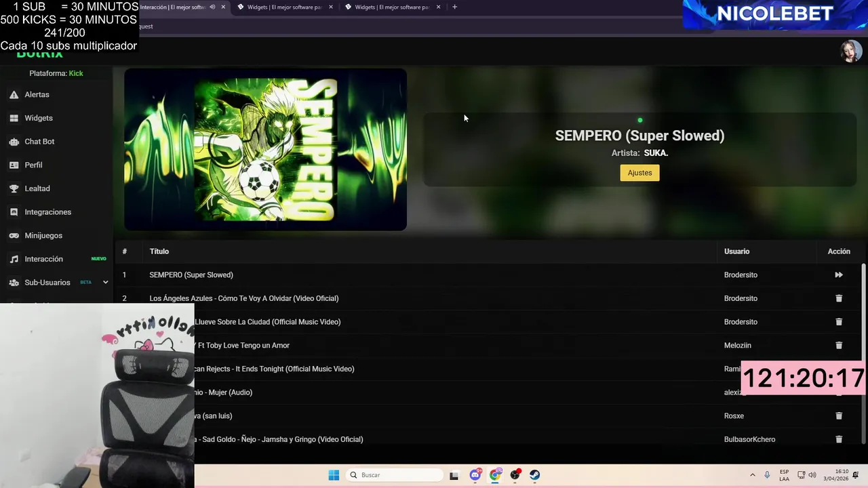Screen dimensions: 868x488
Task: Click the Usuario column header
Action: tap(736, 251)
